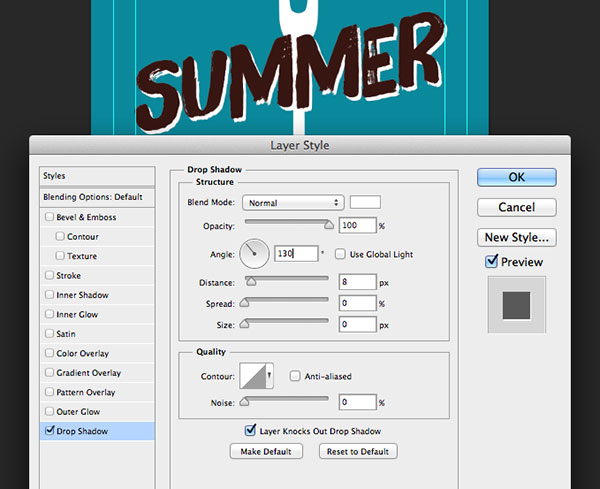
Task: Enable the Gradient Overlay checkbox
Action: click(x=49, y=372)
